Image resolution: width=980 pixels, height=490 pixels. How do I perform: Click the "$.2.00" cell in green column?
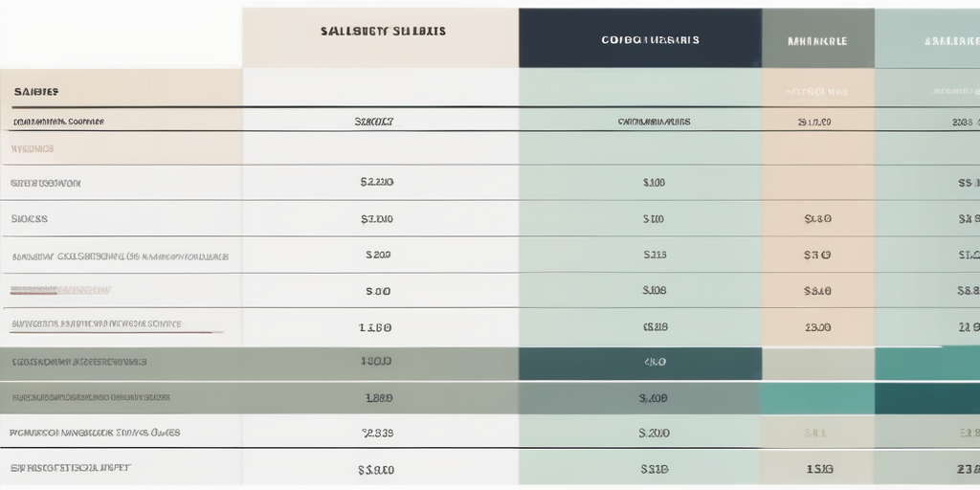(654, 433)
